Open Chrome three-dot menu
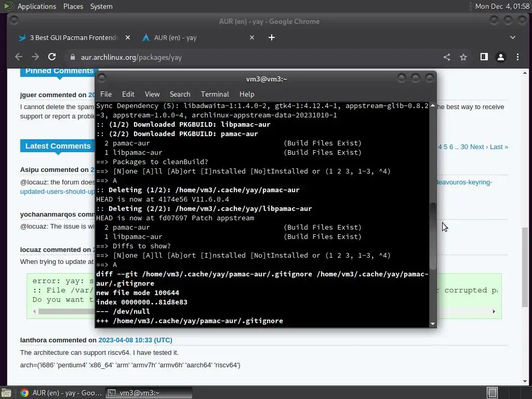 coord(517,57)
